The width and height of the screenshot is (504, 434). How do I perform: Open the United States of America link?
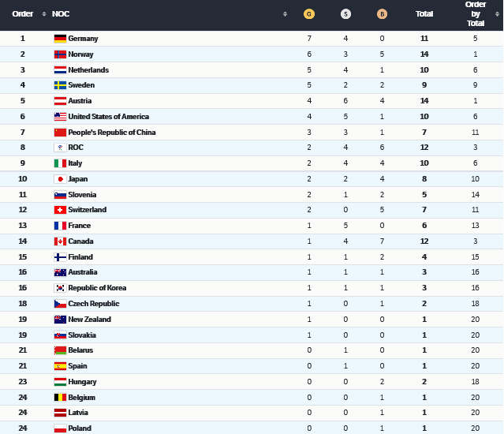pos(107,117)
